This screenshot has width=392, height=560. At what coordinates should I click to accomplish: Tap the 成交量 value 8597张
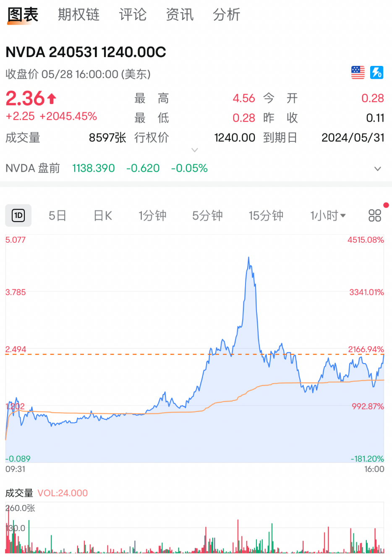(x=107, y=138)
